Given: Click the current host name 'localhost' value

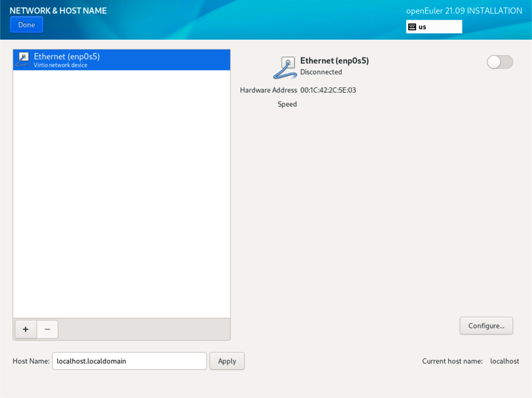Looking at the screenshot, I should click(x=504, y=361).
